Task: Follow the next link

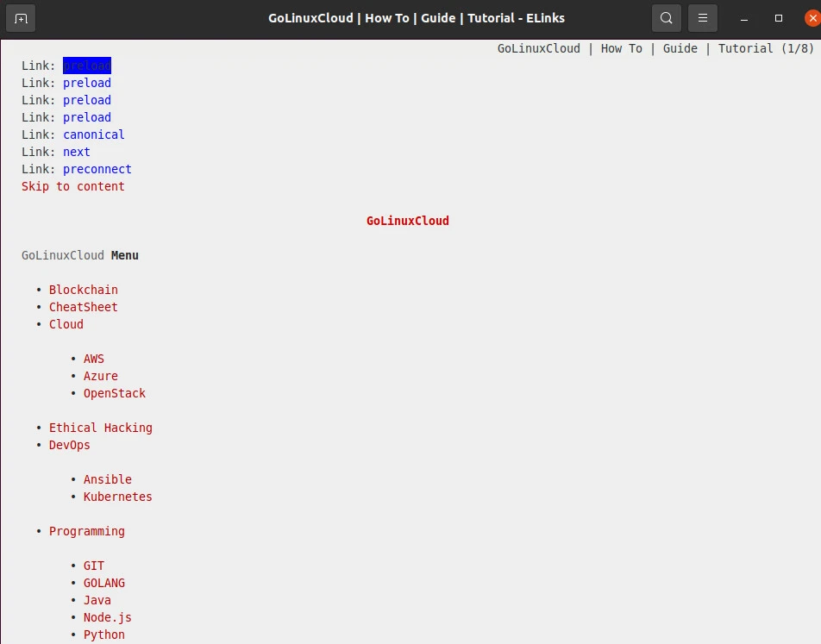Action: pyautogui.click(x=76, y=152)
